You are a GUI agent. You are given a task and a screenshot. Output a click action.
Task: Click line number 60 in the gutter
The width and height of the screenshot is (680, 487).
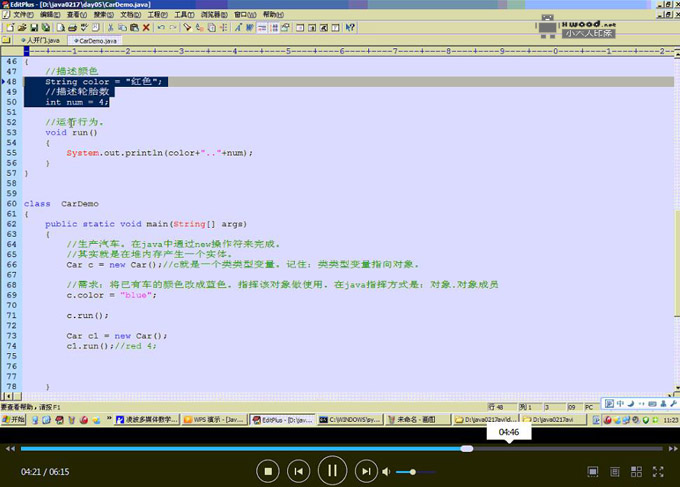point(12,204)
